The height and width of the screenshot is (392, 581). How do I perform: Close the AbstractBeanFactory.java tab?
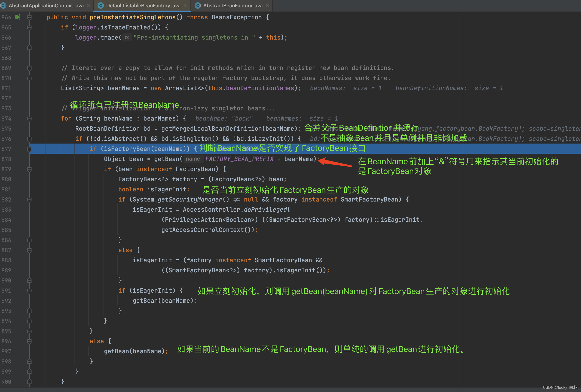click(x=268, y=6)
